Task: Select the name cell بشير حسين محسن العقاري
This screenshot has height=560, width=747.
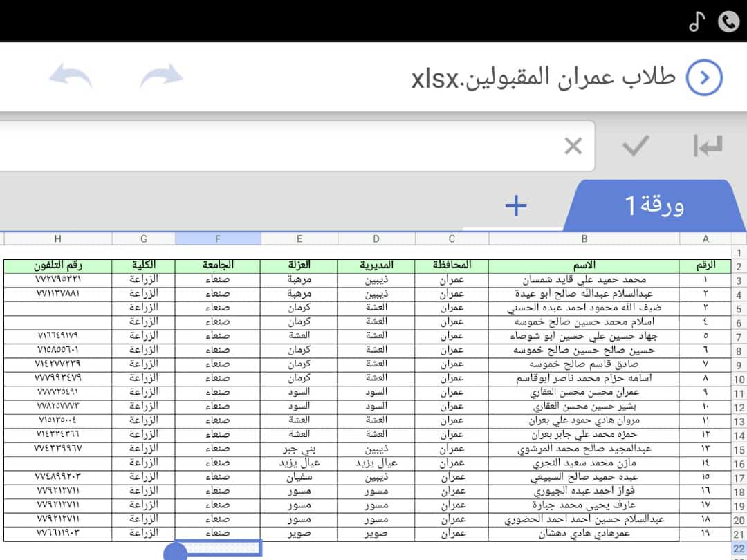Action: 584,407
